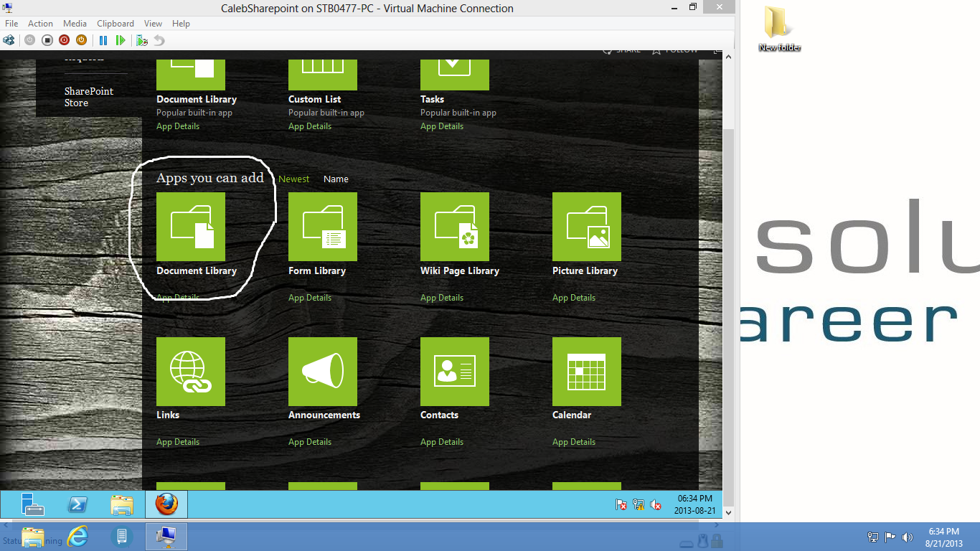Open App Details for Picture Library
The width and height of the screenshot is (980, 551).
tap(574, 298)
